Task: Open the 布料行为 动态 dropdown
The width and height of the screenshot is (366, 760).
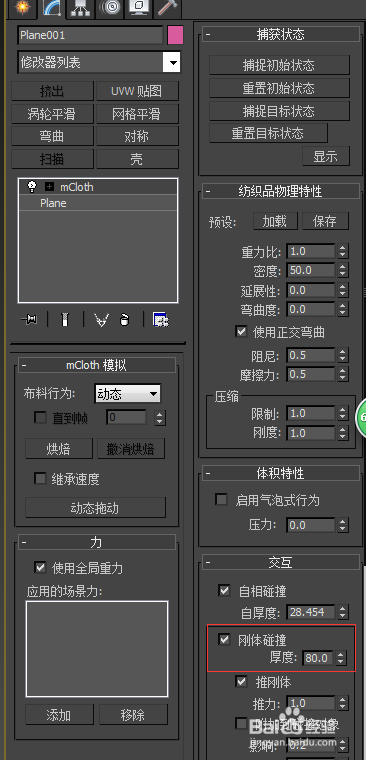Action: (x=127, y=394)
